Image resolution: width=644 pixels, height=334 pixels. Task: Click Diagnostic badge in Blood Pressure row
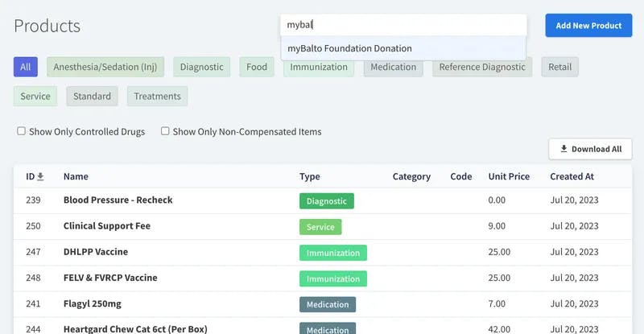[x=327, y=201]
